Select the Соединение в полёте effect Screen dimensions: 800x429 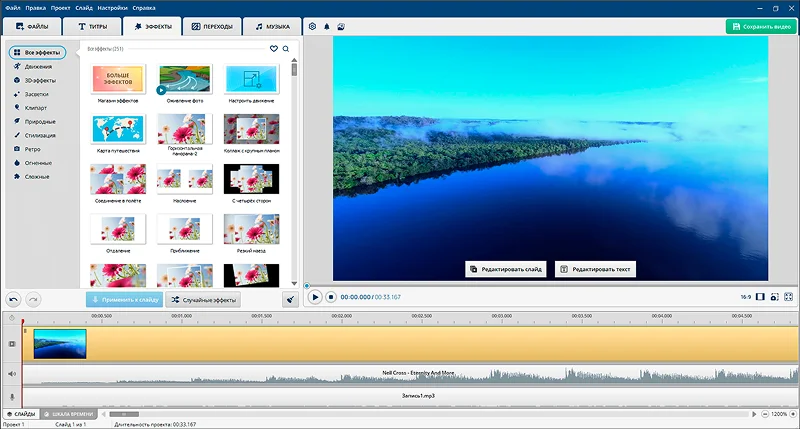[x=118, y=179]
